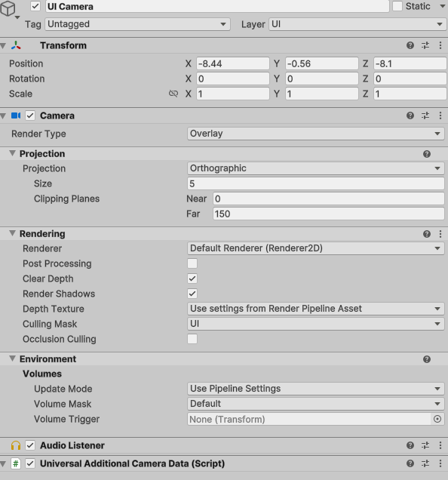448x480 pixels.
Task: Click Position X field
Action: pyautogui.click(x=233, y=63)
